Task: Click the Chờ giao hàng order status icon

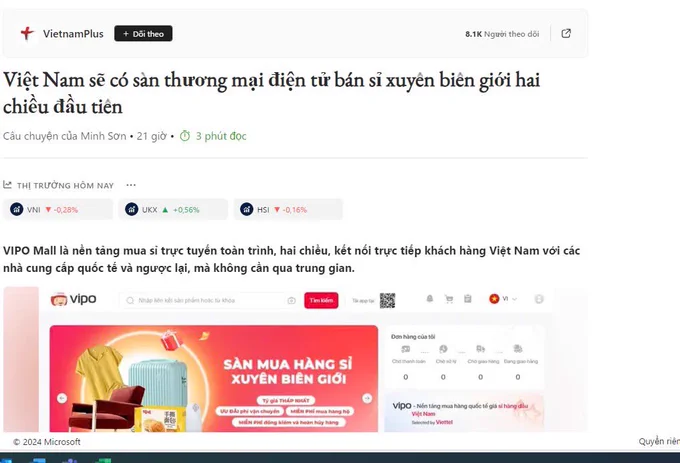Action: pyautogui.click(x=481, y=349)
